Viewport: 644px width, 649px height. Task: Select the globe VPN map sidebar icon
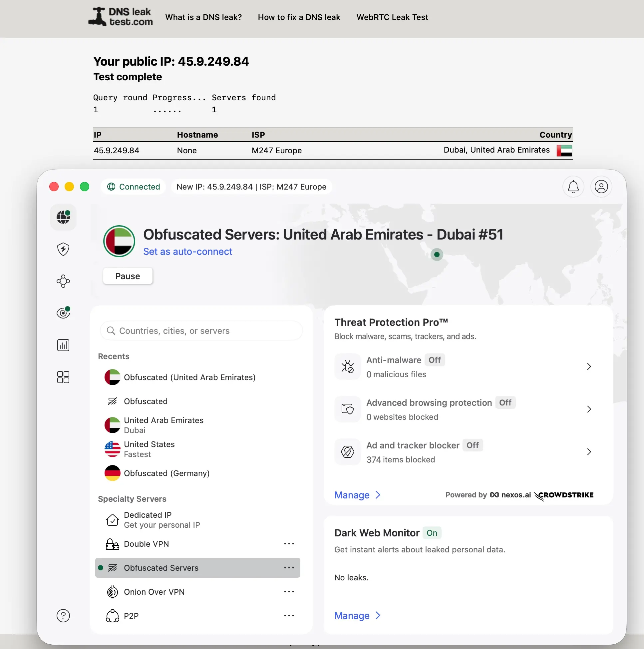point(63,217)
